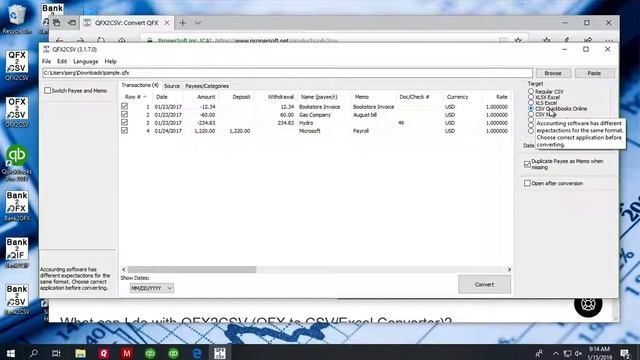The width and height of the screenshot is (640, 360).
Task: Open the Windows Start menu
Action: click(10, 353)
